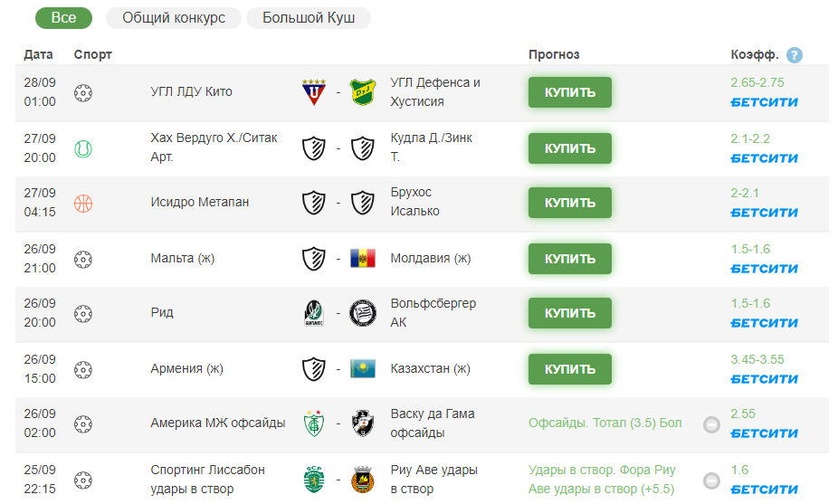Click the LDU Quito team crest
This screenshot has width=838, height=504.
point(314,92)
